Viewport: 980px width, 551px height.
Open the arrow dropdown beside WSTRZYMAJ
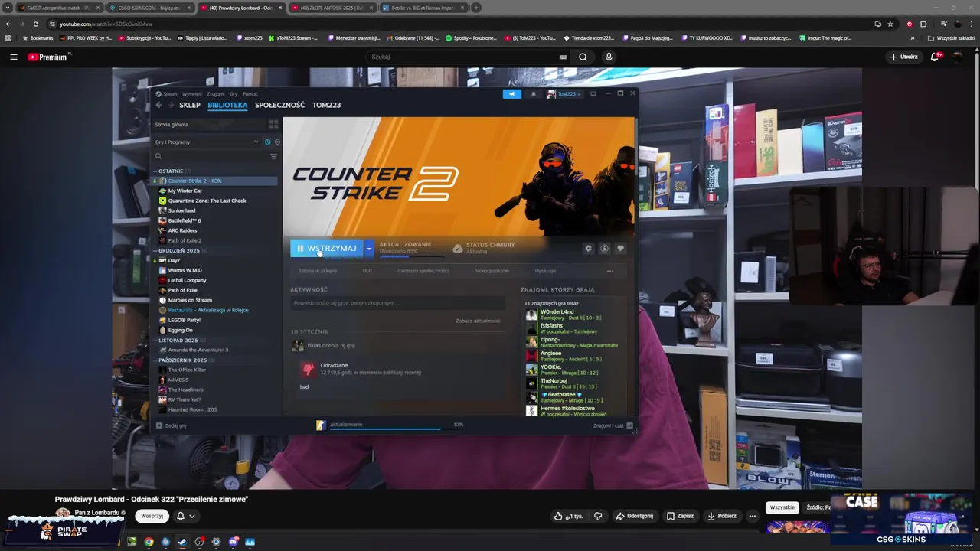click(369, 248)
